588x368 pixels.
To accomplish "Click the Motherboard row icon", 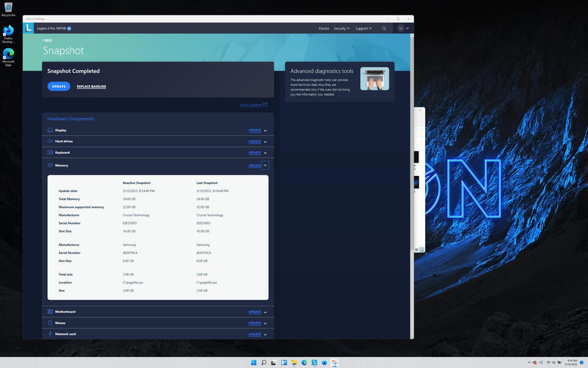I will click(50, 312).
